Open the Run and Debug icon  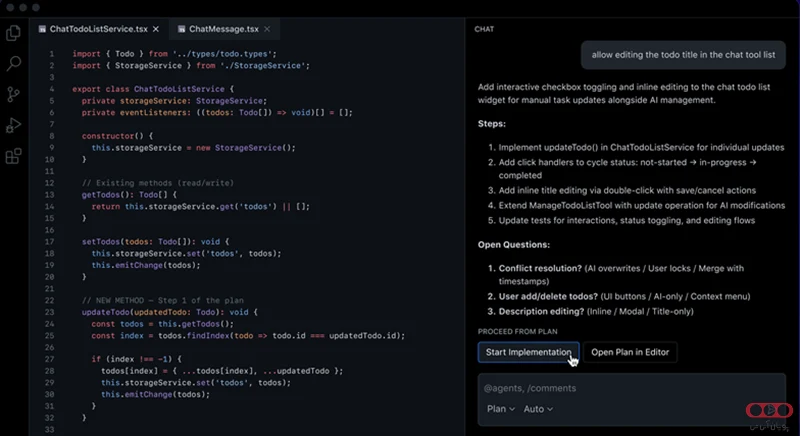tap(13, 125)
